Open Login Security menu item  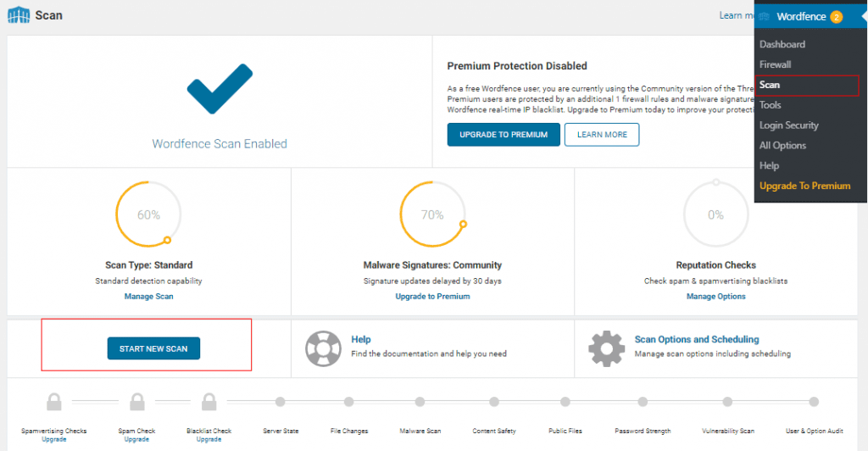point(789,125)
